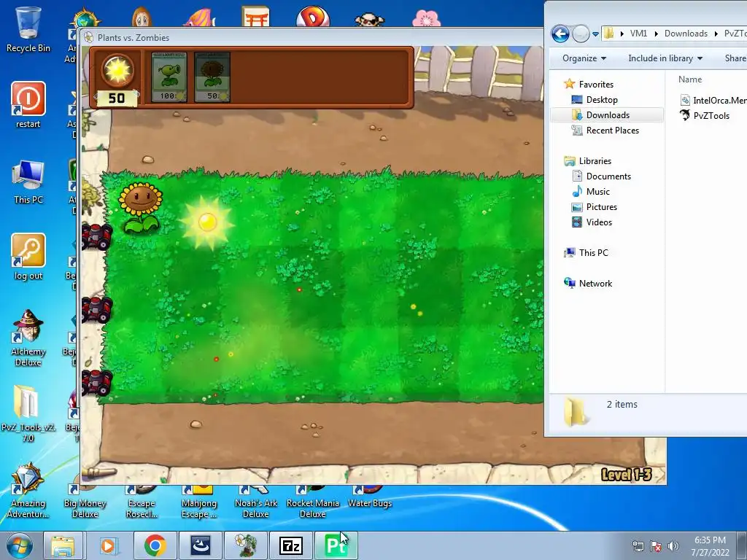Open the Alchemy Deluxe desktop shortcut
This screenshot has width=747, height=560.
(x=28, y=338)
